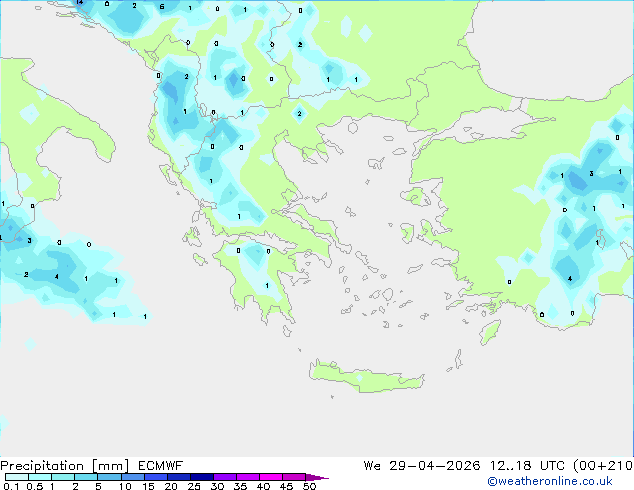Click the 'Precipitation [mm]' title text
Viewport: 634px width, 490px height.
tap(65, 466)
